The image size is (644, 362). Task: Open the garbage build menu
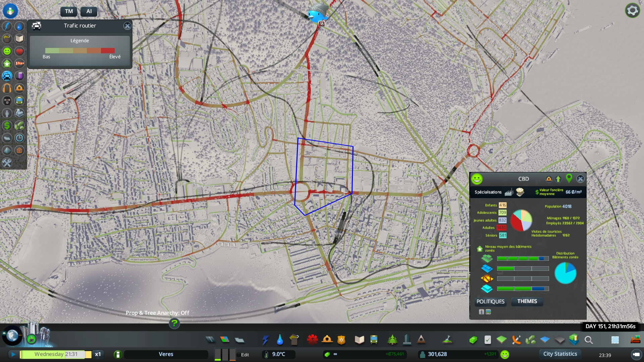pyautogui.click(x=294, y=340)
